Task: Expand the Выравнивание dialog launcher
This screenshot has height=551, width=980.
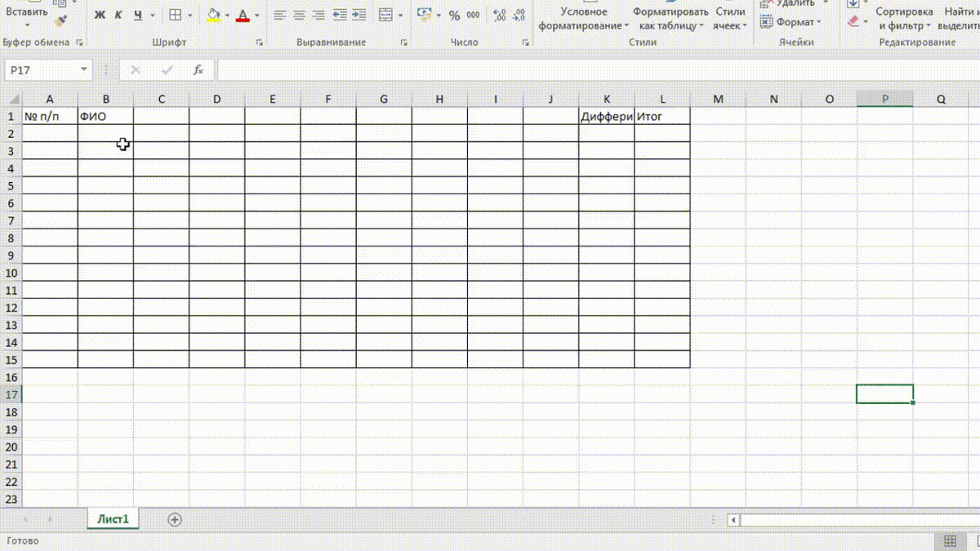Action: [403, 42]
